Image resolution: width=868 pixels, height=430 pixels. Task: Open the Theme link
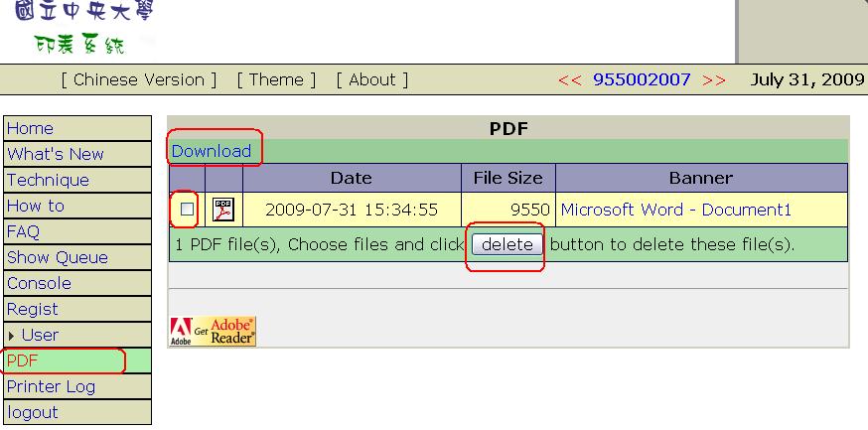coord(276,80)
